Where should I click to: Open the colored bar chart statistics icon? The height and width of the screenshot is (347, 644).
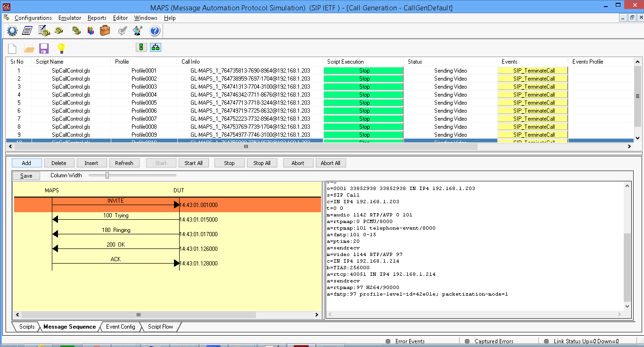click(x=91, y=31)
